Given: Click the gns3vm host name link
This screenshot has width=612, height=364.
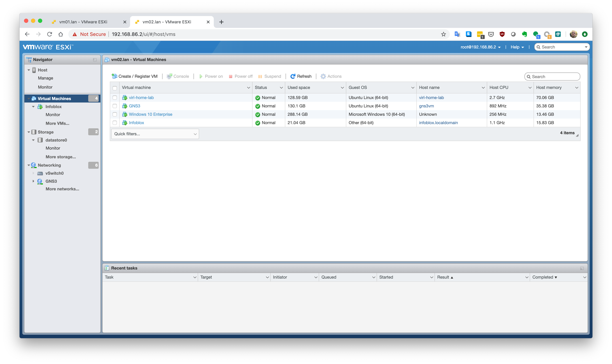Looking at the screenshot, I should click(x=426, y=106).
